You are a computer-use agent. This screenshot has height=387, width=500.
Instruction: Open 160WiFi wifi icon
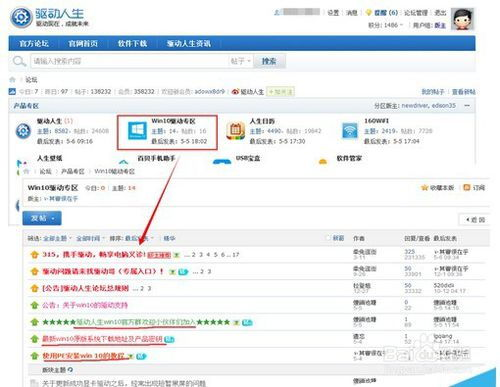(x=350, y=130)
